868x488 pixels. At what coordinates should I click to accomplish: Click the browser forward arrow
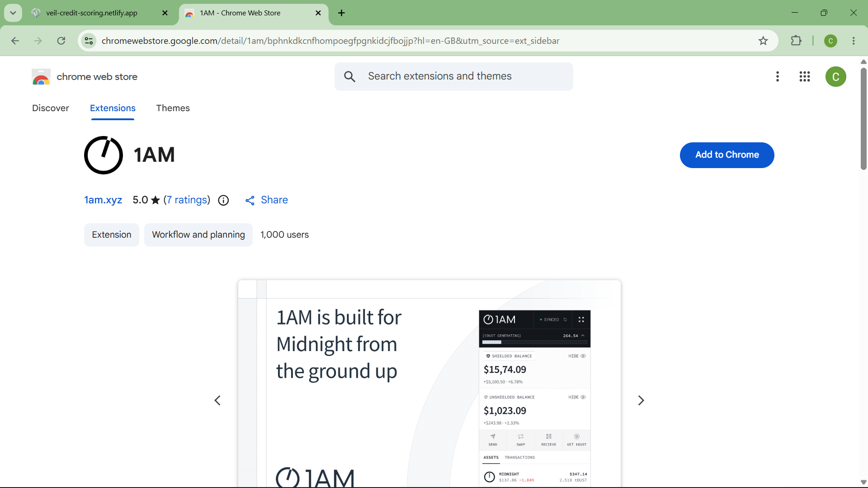point(38,41)
